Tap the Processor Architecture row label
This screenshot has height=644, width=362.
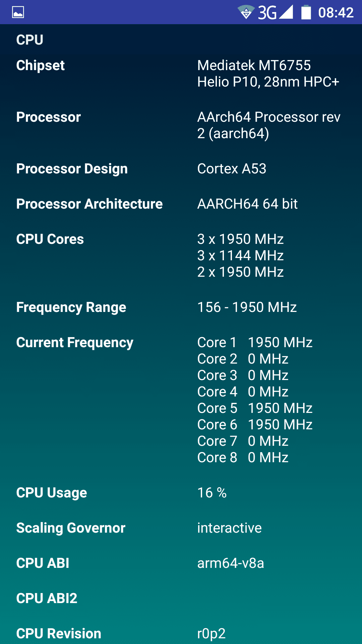(x=89, y=204)
